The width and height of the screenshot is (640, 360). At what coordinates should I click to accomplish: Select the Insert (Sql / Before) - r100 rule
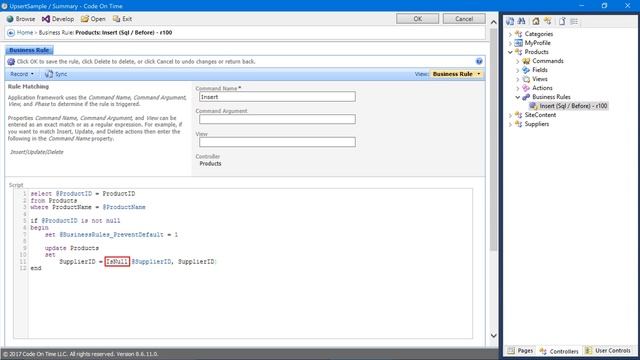pos(569,106)
